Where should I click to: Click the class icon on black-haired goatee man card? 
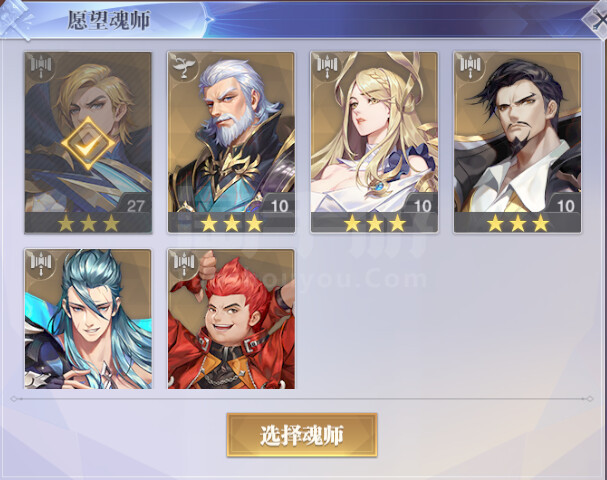point(471,68)
